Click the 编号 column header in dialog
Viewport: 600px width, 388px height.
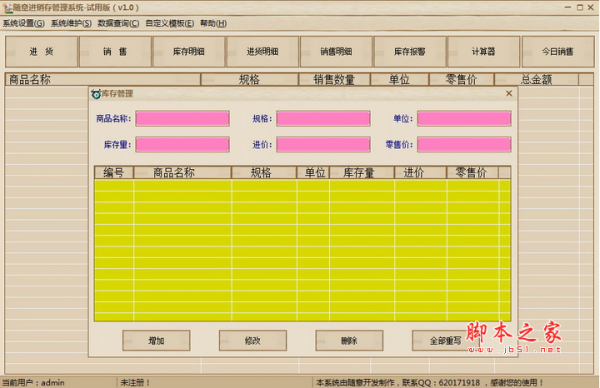114,173
